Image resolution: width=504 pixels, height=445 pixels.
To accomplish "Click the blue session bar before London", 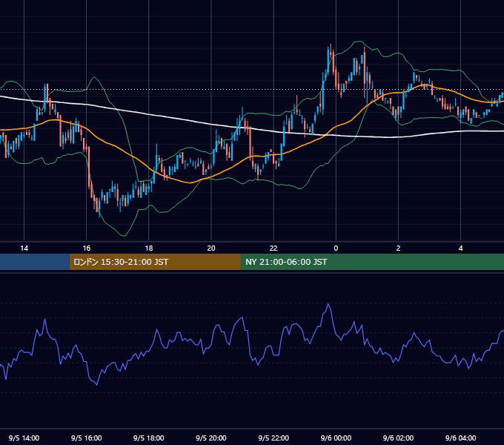I will (35, 262).
